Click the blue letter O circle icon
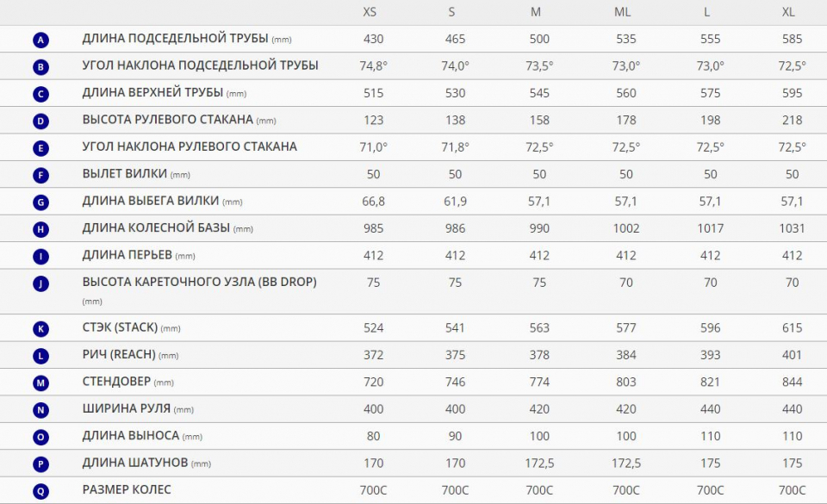 coord(41,438)
